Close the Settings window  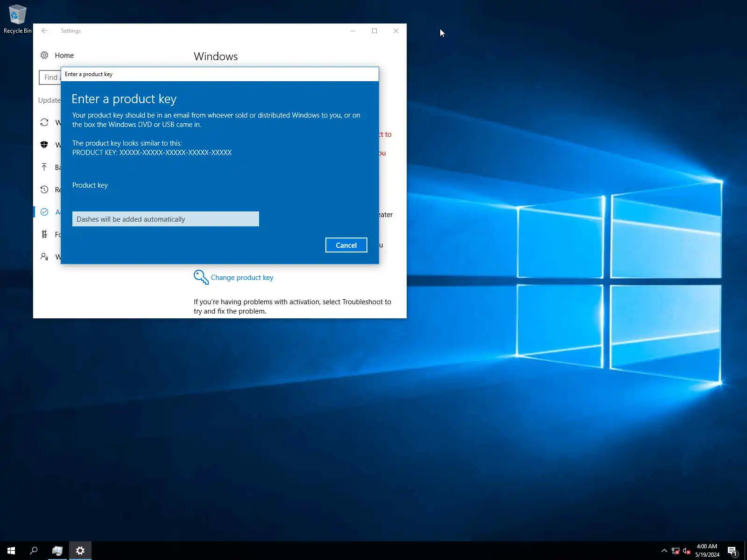[396, 31]
